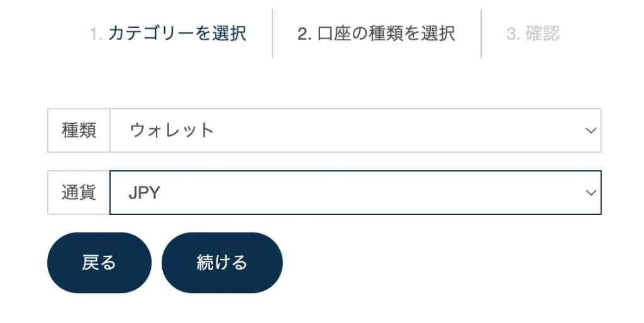Screen dimensions: 644x323
Task: Click the 通貨 dropdown chevron arrow
Action: pyautogui.click(x=591, y=193)
